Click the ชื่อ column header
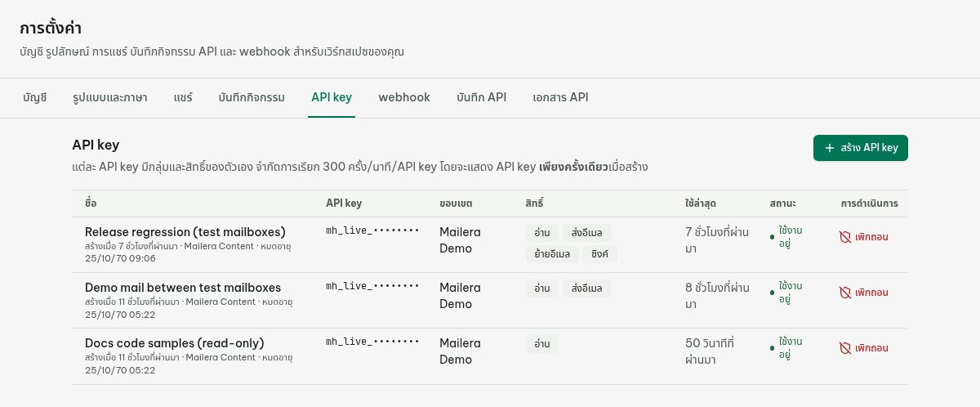This screenshot has height=407, width=980. coord(91,202)
